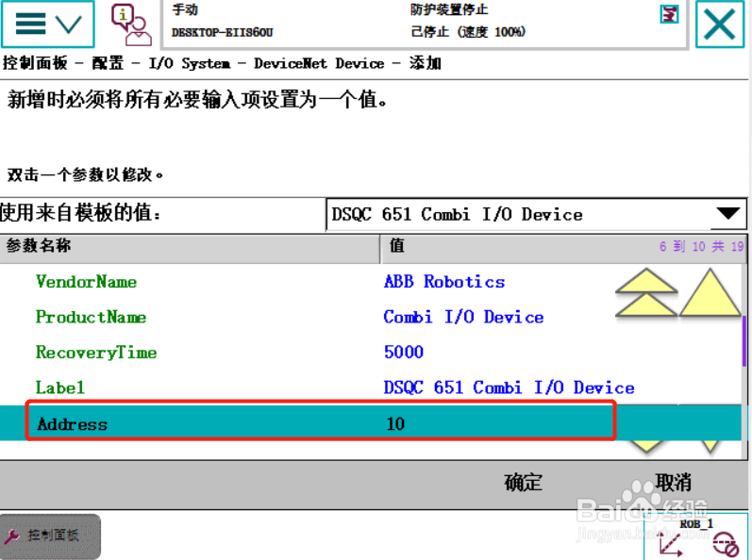The width and height of the screenshot is (752, 560).
Task: Click the value ABB Robotics
Action: [444, 282]
